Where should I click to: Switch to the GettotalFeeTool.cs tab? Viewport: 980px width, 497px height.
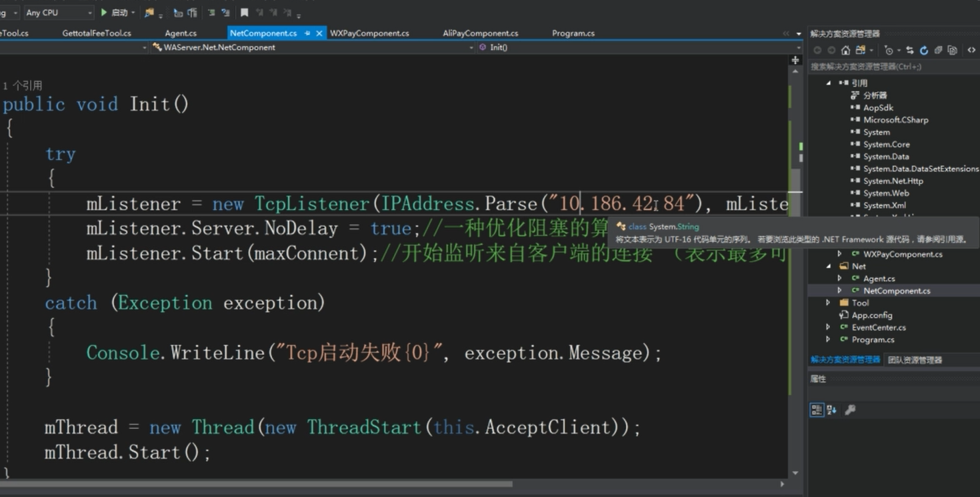[97, 33]
